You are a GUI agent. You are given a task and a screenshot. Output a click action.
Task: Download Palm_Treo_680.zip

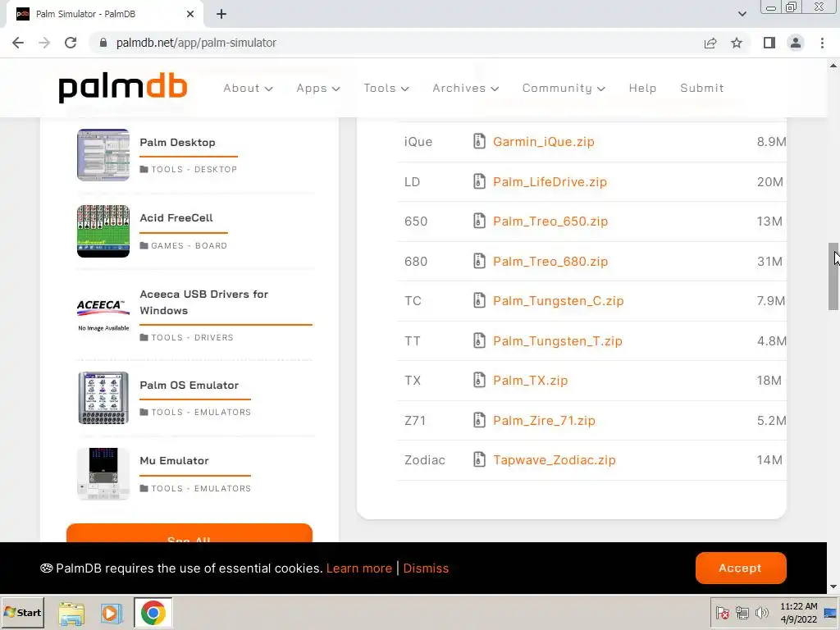pyautogui.click(x=550, y=262)
